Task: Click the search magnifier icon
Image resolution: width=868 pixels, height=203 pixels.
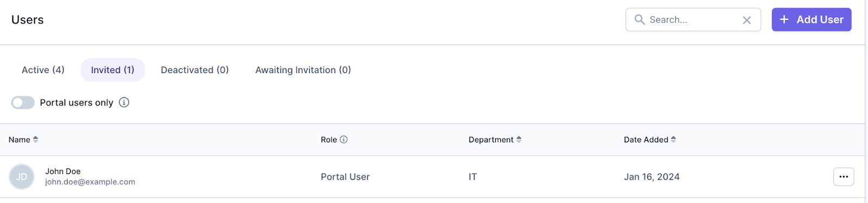Action: (640, 19)
